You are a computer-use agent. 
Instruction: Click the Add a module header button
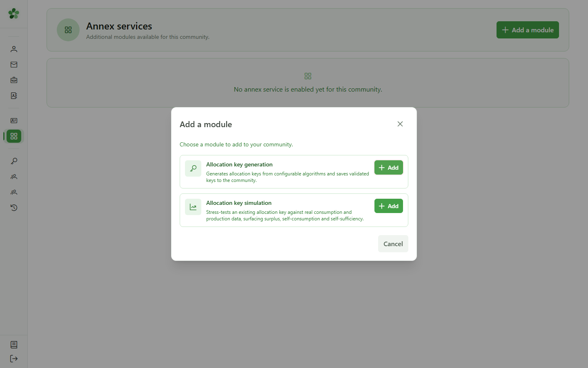tap(528, 30)
